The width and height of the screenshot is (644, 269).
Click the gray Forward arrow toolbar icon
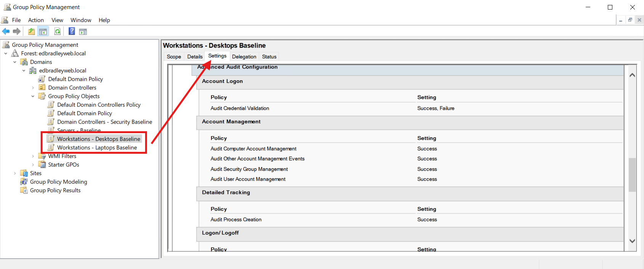point(16,32)
